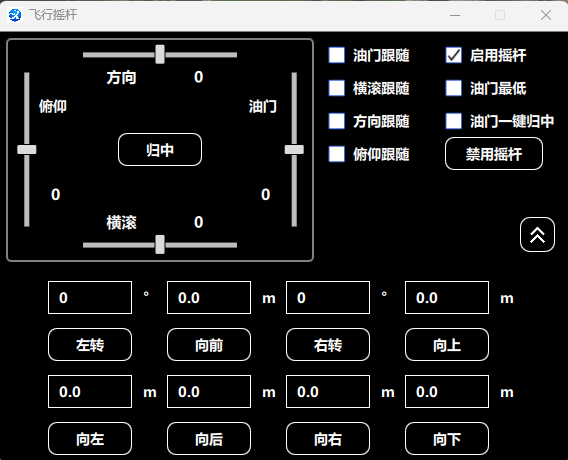Click the 油门 vertical slider handle
The width and height of the screenshot is (568, 460).
[x=294, y=150]
